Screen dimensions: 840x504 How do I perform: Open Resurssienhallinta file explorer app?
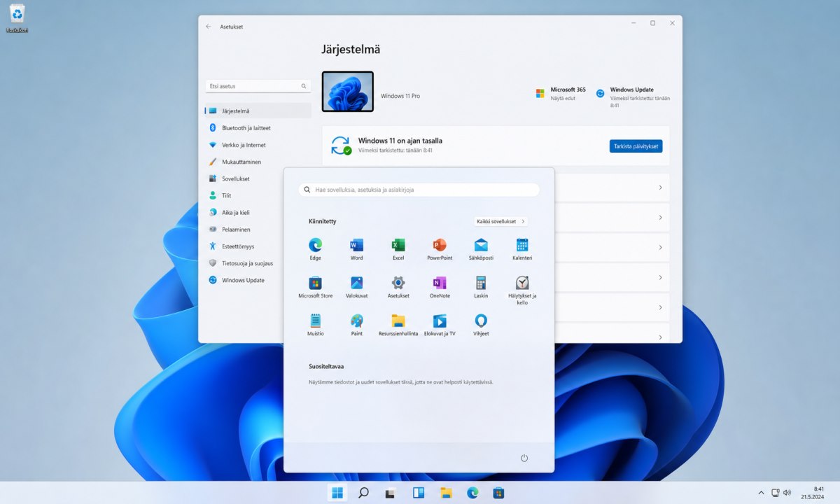398,325
